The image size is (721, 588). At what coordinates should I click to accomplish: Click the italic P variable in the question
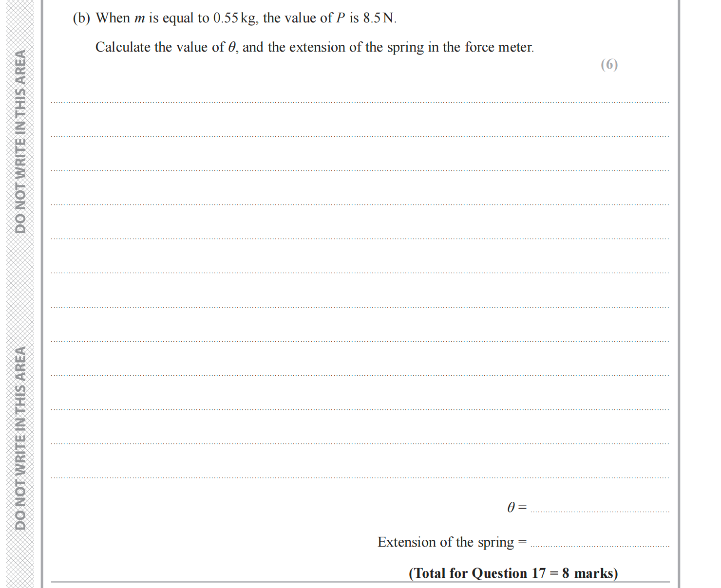tap(341, 18)
